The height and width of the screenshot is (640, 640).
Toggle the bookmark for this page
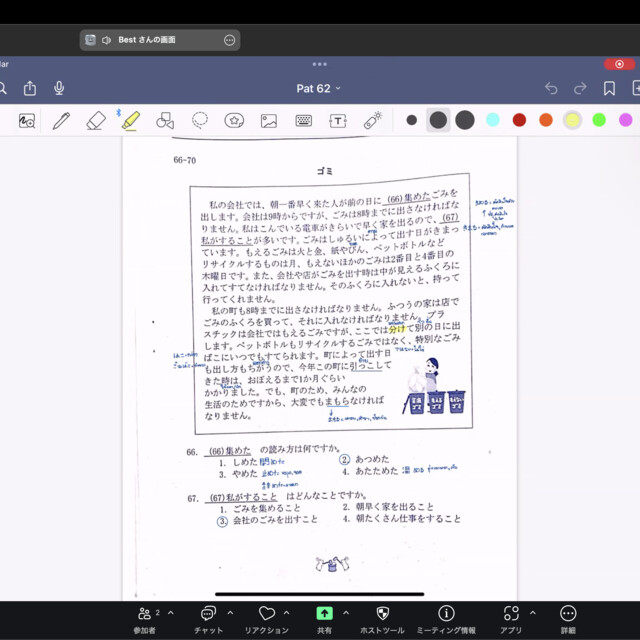pos(609,88)
